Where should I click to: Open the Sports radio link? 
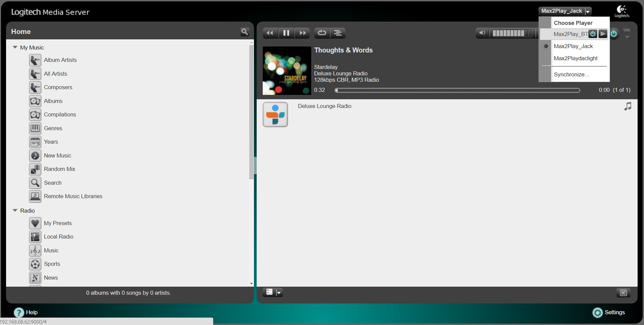(52, 264)
